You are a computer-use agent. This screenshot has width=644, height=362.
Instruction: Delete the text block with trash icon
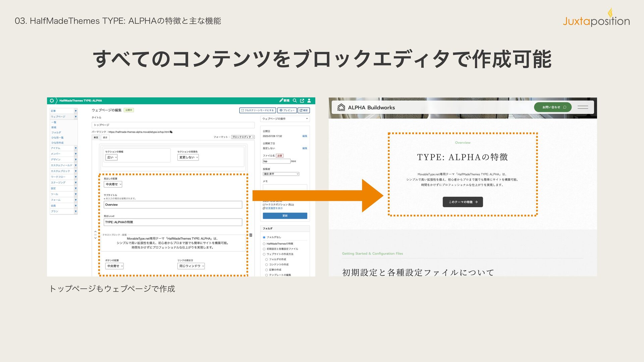251,235
